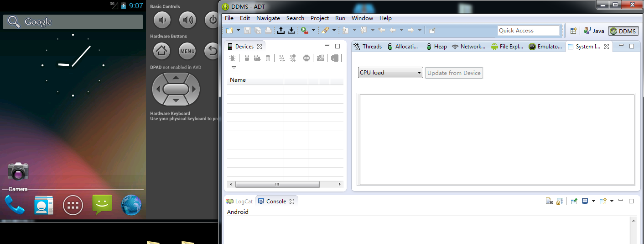Expand the External Tools dropdown arrow
644x244 pixels.
point(313,30)
